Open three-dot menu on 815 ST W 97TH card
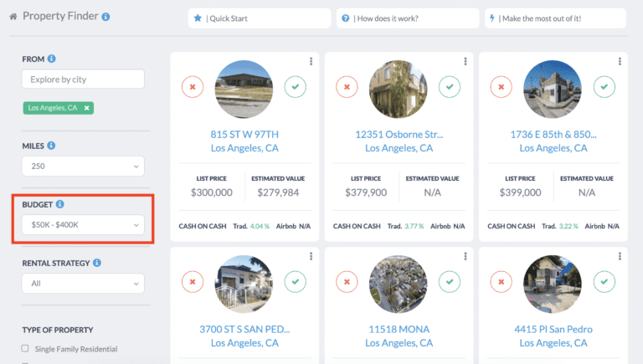Viewport: 643px width, 364px height. point(311,61)
